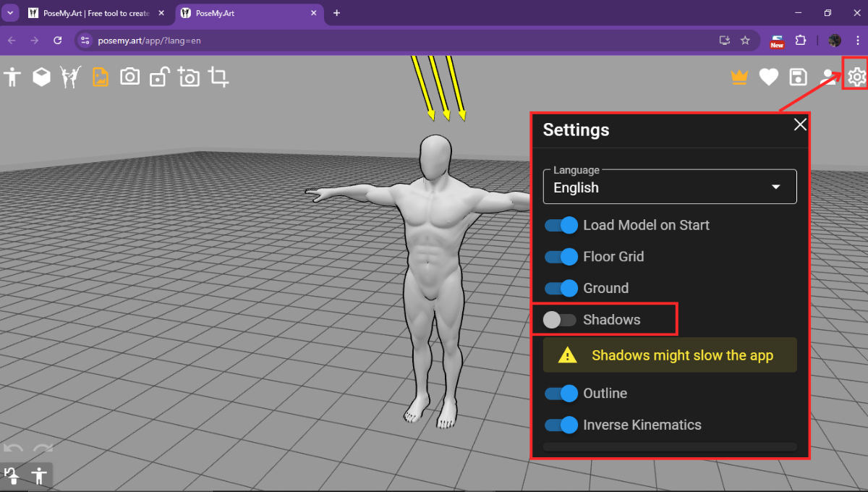Close the Settings panel
The height and width of the screenshot is (492, 868).
coord(799,124)
